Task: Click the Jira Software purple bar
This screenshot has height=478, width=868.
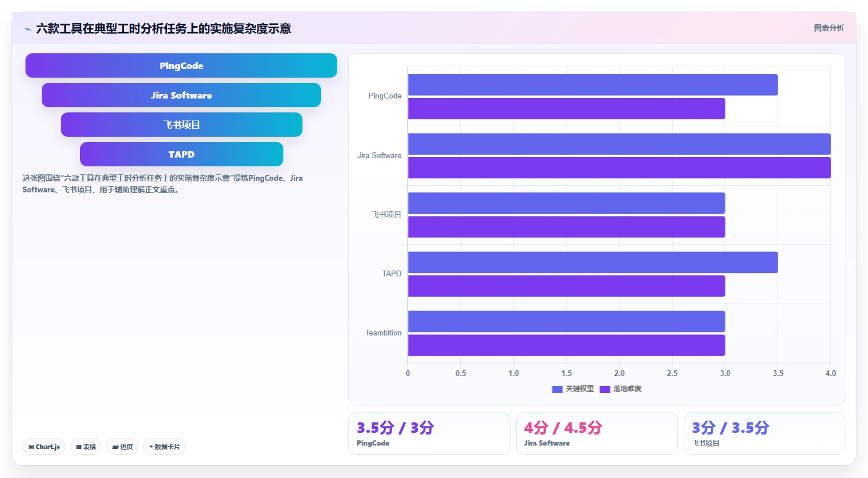Action: (x=619, y=167)
